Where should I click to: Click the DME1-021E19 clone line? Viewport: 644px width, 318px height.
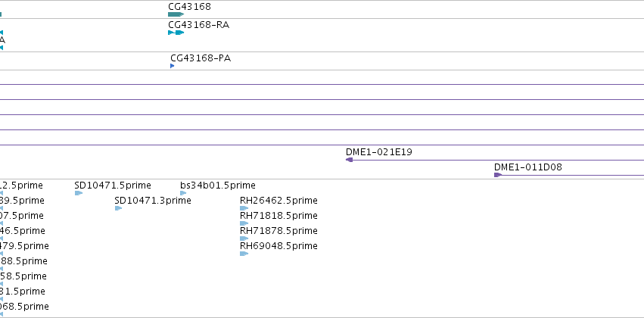point(498,160)
